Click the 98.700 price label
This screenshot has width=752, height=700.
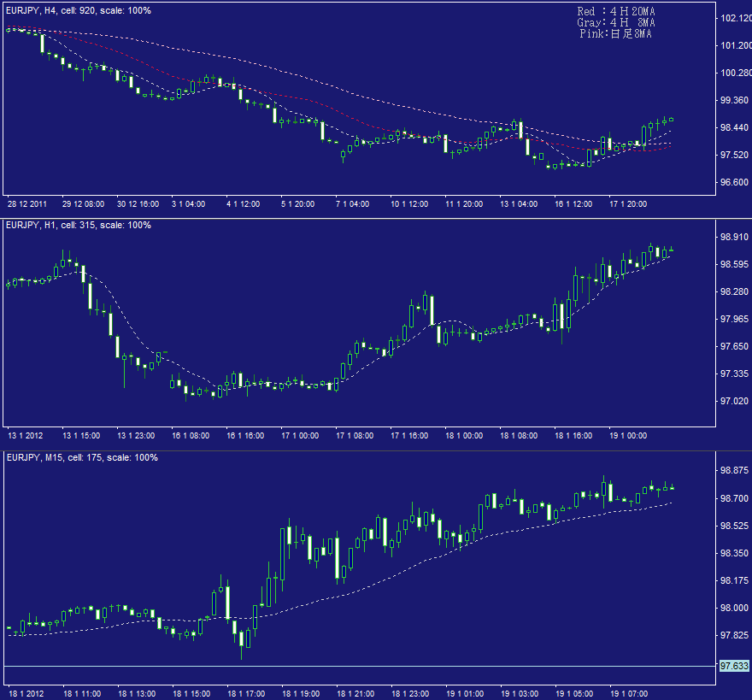(x=734, y=498)
